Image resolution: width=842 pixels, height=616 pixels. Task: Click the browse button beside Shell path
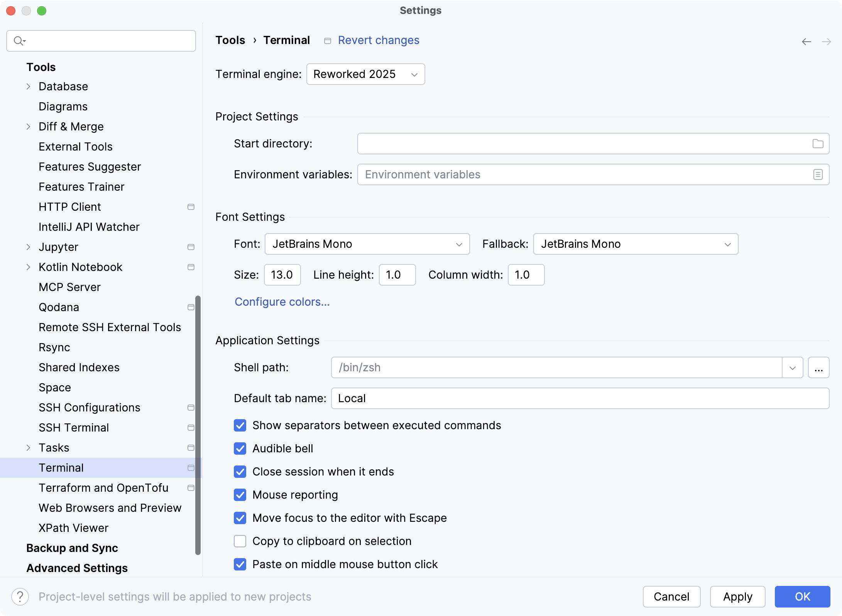(819, 367)
